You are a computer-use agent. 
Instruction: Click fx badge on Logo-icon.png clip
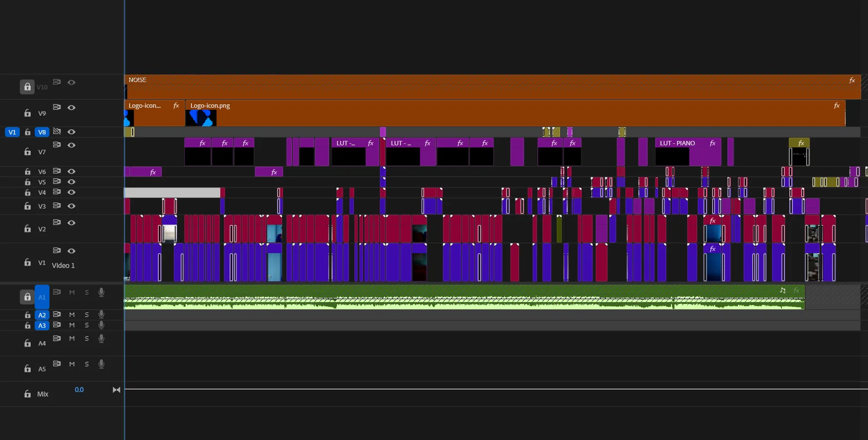(837, 105)
